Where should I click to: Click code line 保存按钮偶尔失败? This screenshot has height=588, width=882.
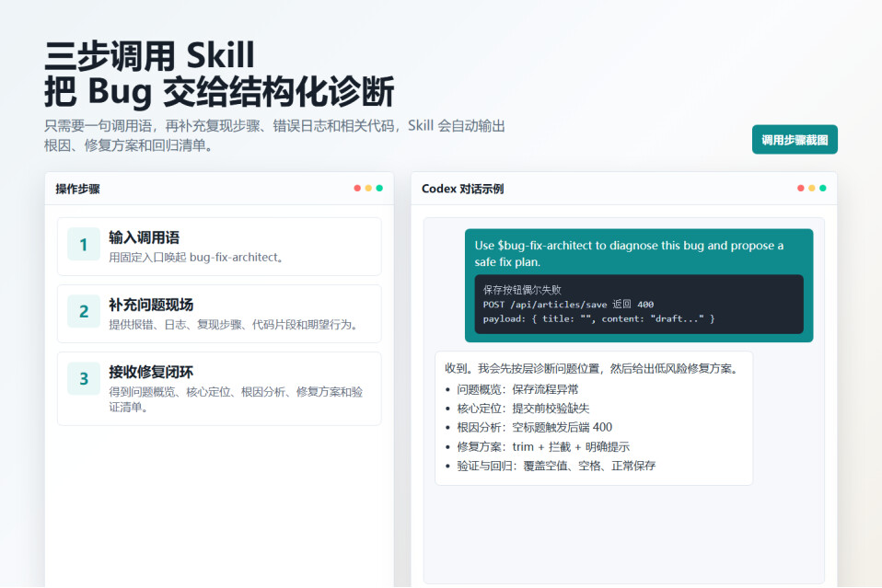pos(522,290)
